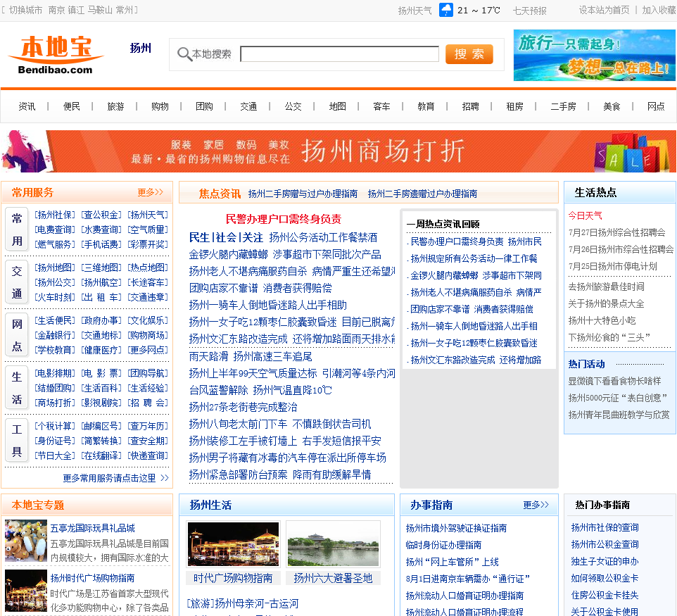
Task: Open the 旅游 nav menu item
Action: 115,106
